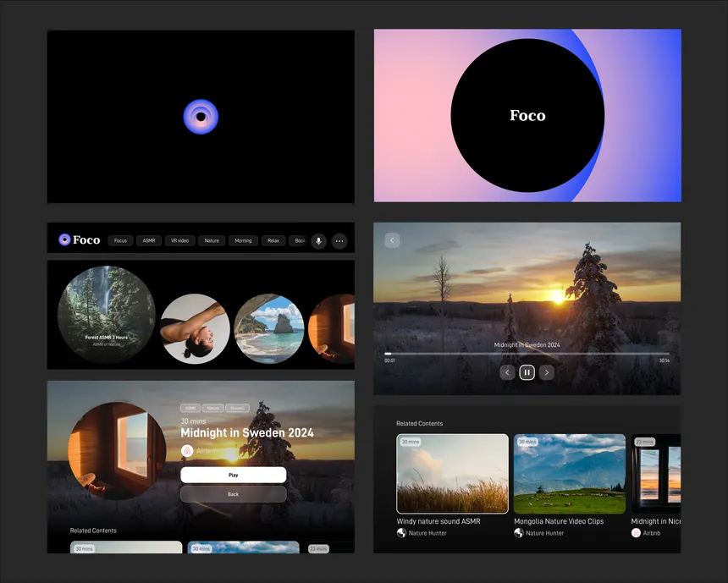Screen dimensions: 728x583
Task: Click 30 mins badge on Mongolia thumbnail
Action: click(528, 442)
